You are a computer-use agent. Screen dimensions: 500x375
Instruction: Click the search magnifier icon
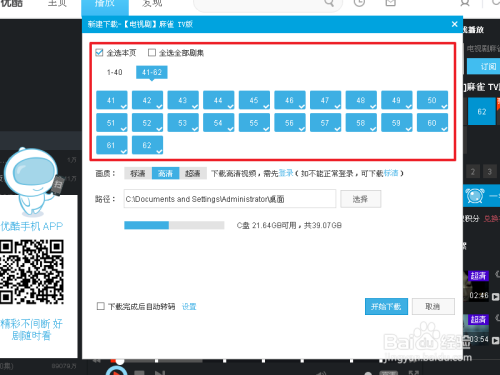tap(329, 3)
